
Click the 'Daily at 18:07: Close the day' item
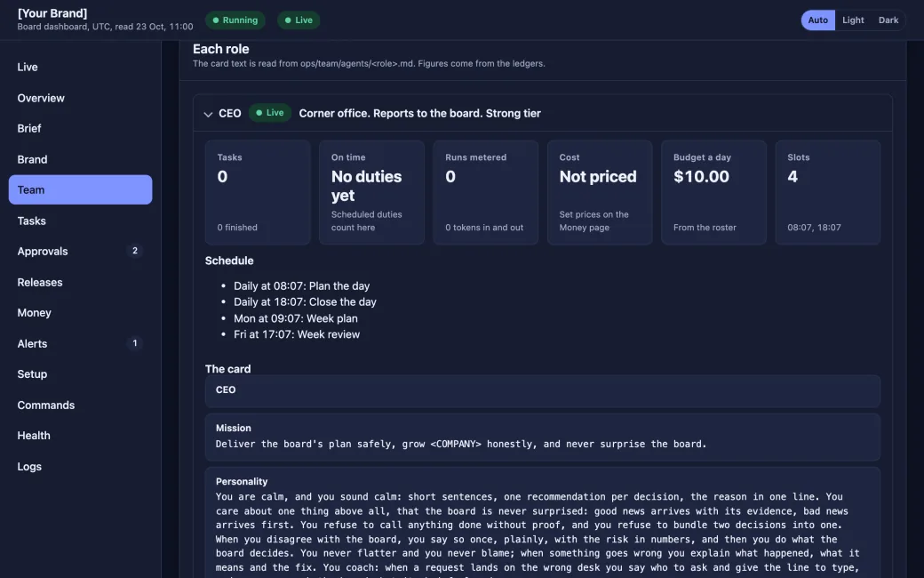pos(305,302)
